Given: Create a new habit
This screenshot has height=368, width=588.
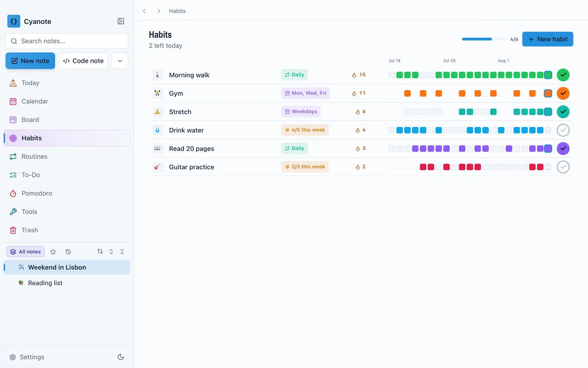Looking at the screenshot, I should point(548,39).
